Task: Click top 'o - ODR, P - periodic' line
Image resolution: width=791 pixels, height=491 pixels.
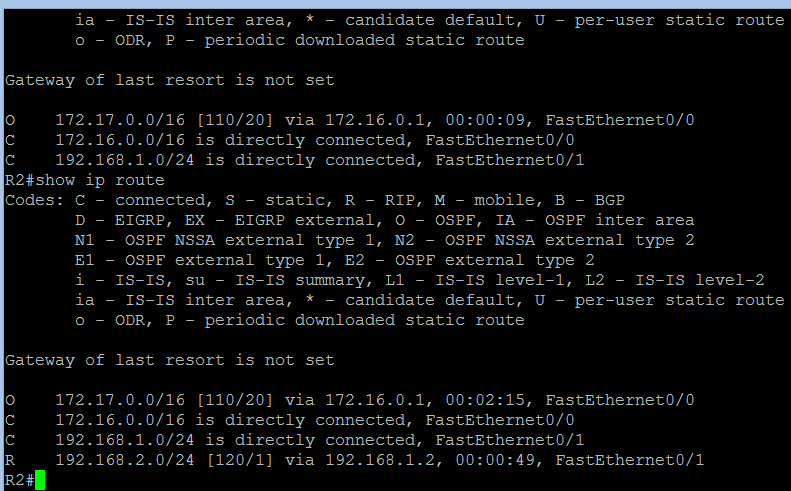Action: (300, 40)
